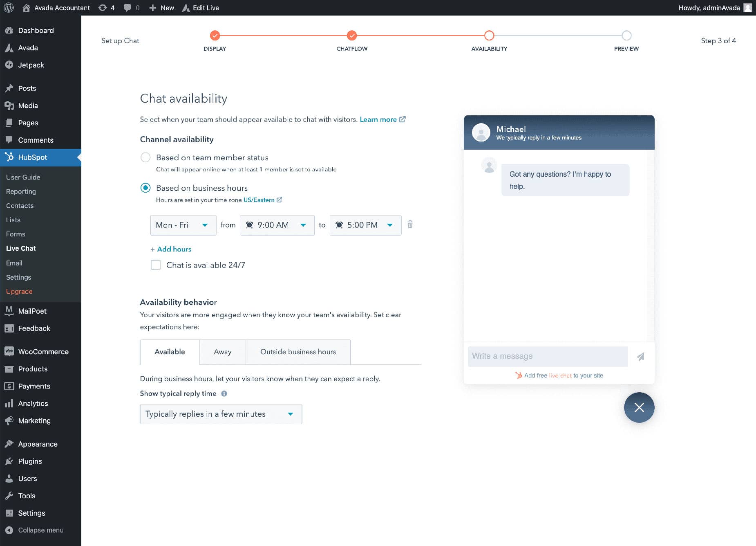Click the Write a message field

pos(548,356)
